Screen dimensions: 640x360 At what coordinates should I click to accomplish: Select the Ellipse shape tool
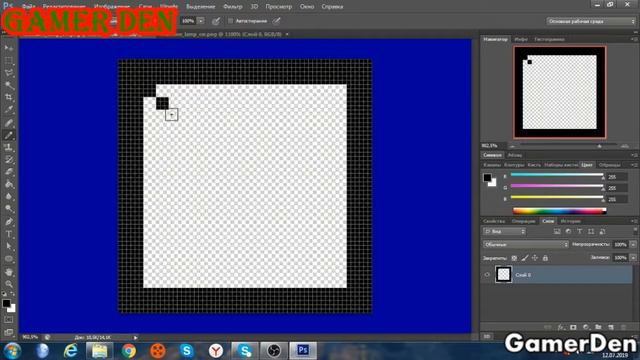coord(9,259)
